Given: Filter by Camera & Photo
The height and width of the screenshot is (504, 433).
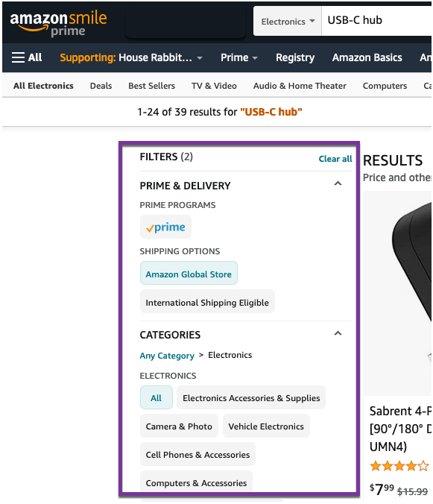Looking at the screenshot, I should point(179,426).
